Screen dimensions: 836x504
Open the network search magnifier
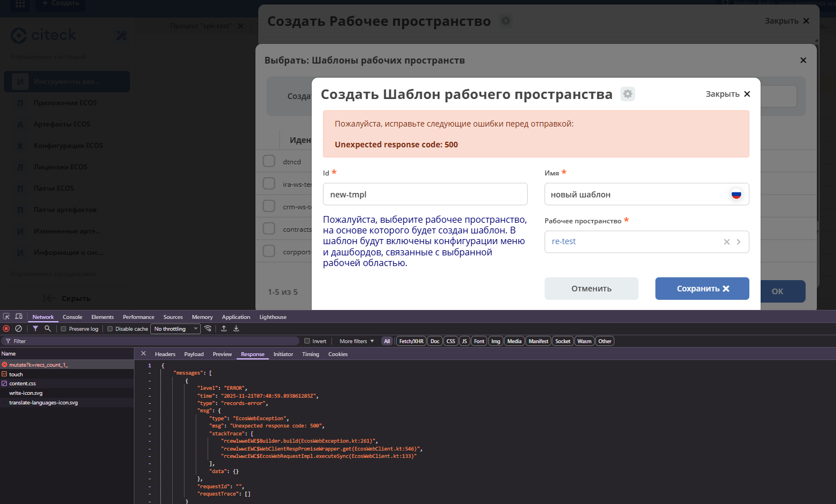click(x=48, y=328)
